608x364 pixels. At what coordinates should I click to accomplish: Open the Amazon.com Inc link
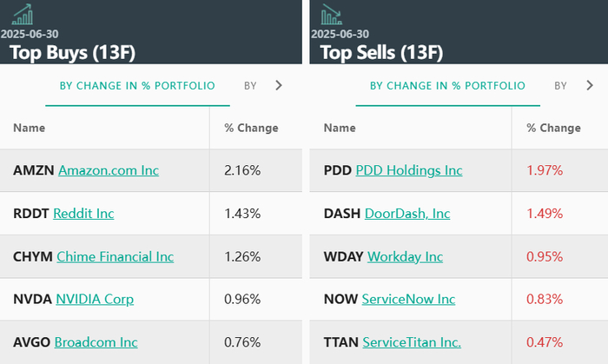point(109,170)
